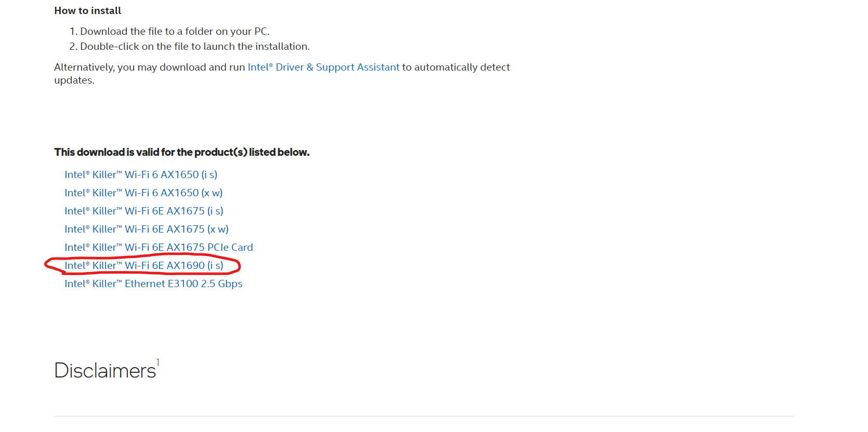Click the "How to install" heading

coord(87,11)
